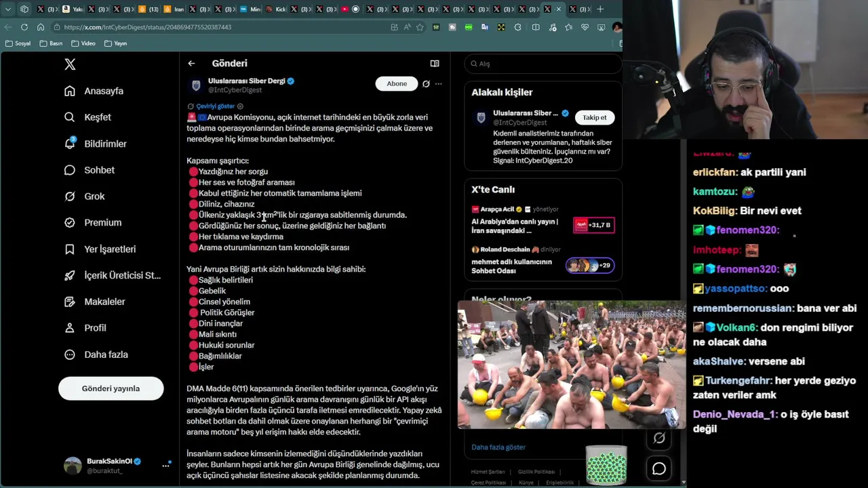Click Abone subscribe button
Screen dimensions: 868x488
tap(397, 83)
